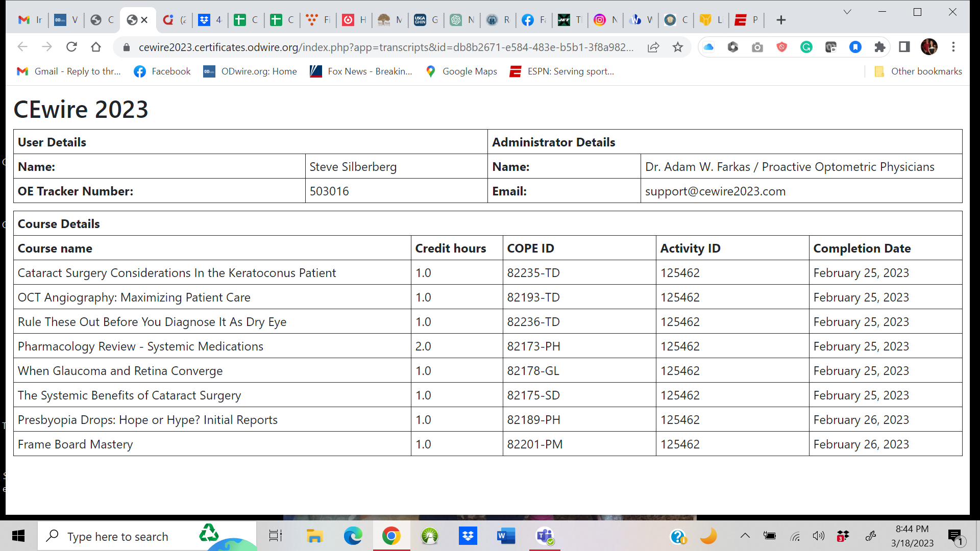The image size is (980, 551).
Task: Open the Google Maps bookmark
Action: [x=461, y=71]
